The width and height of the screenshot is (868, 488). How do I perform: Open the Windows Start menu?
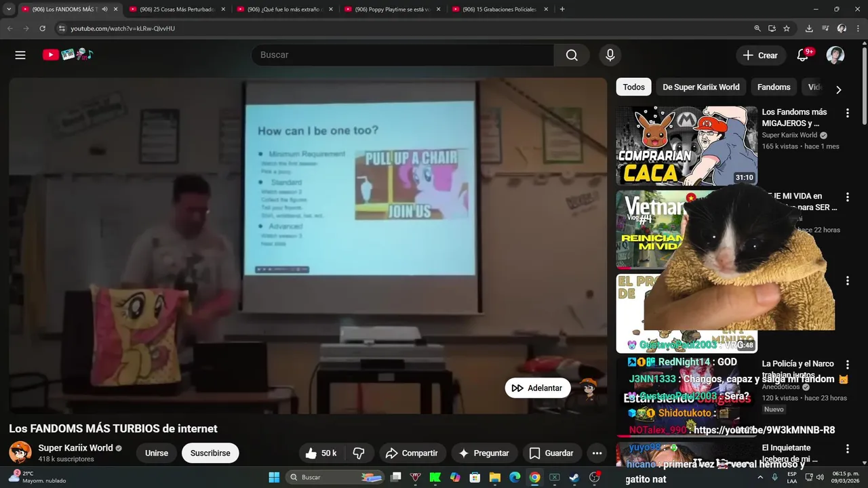274,477
